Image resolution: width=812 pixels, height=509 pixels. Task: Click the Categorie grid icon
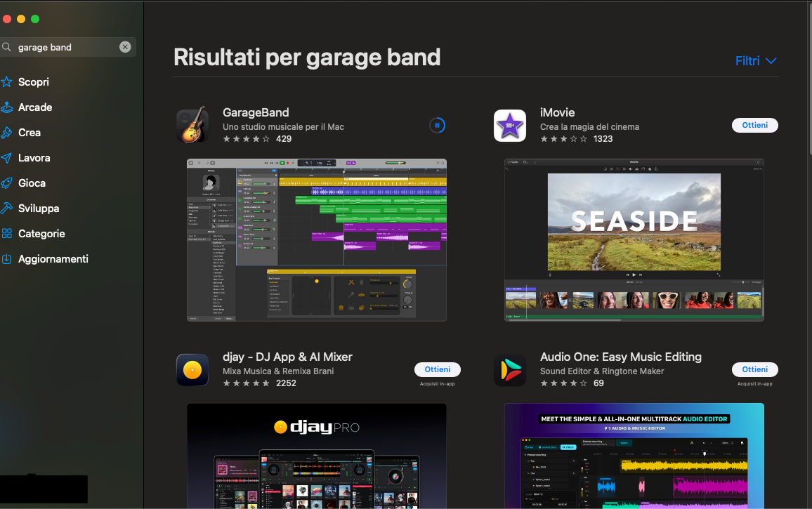7,234
